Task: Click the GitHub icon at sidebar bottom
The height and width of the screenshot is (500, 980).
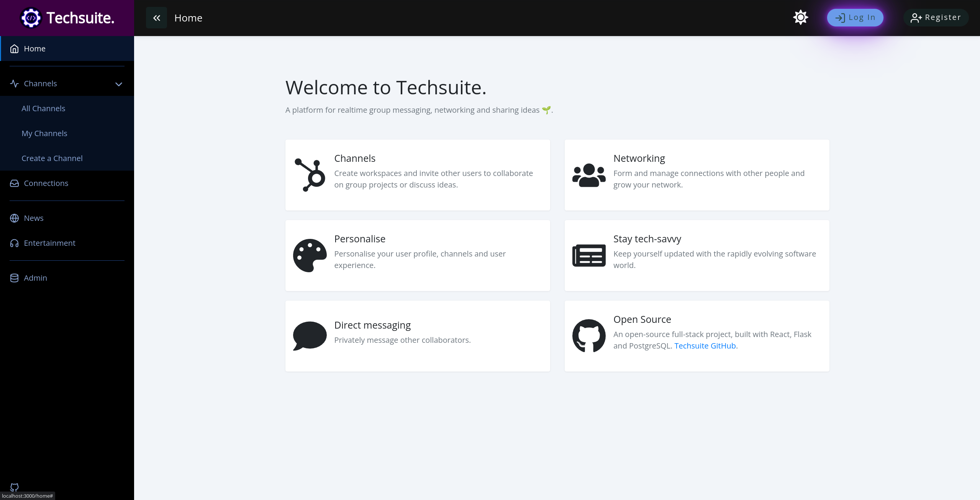Action: point(14,487)
